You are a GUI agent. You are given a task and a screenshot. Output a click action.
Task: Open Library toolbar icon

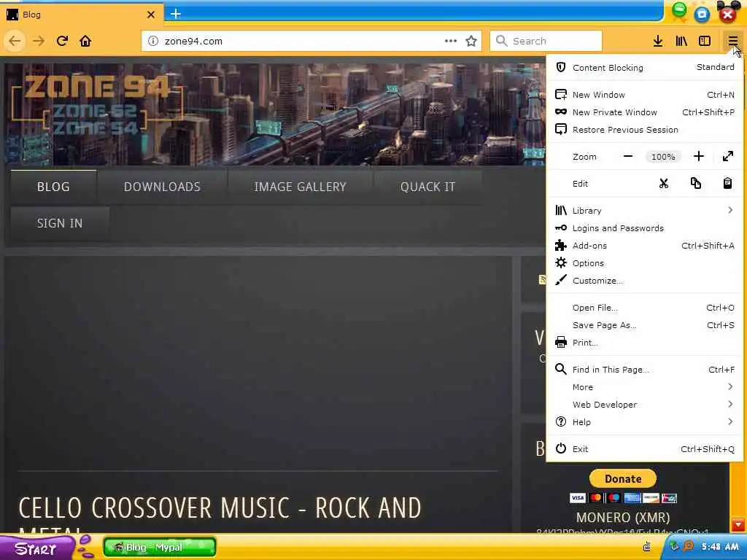[x=681, y=41]
